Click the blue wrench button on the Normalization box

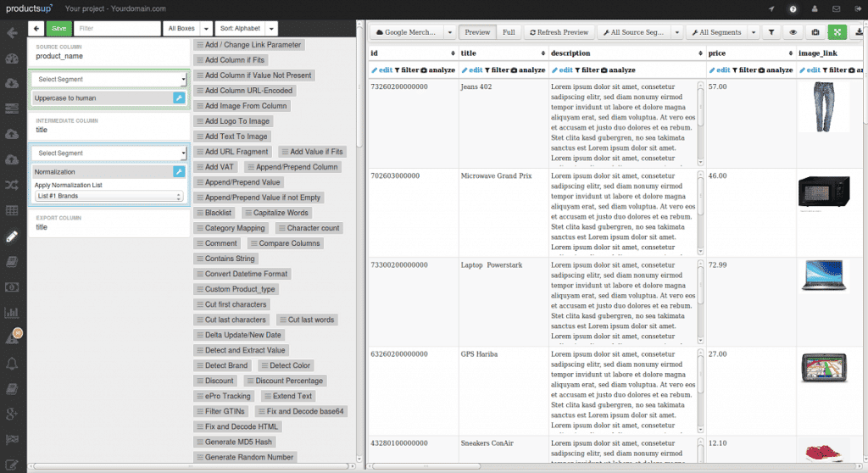click(x=179, y=172)
